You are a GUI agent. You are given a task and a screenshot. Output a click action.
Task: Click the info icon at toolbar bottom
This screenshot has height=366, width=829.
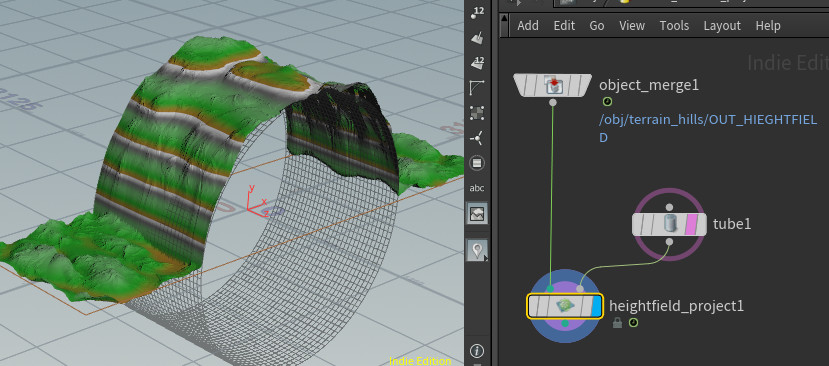(x=477, y=351)
